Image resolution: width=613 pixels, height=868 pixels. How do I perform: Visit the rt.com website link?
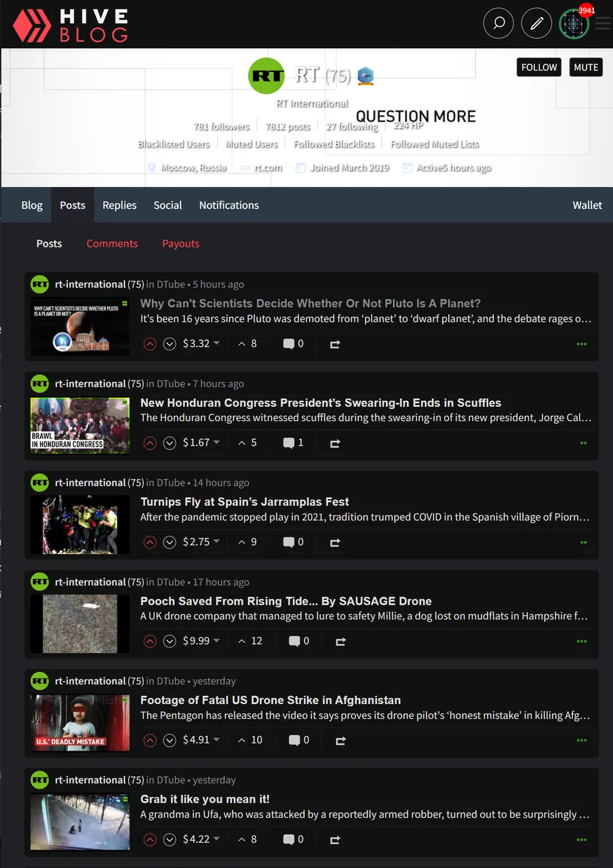click(269, 167)
